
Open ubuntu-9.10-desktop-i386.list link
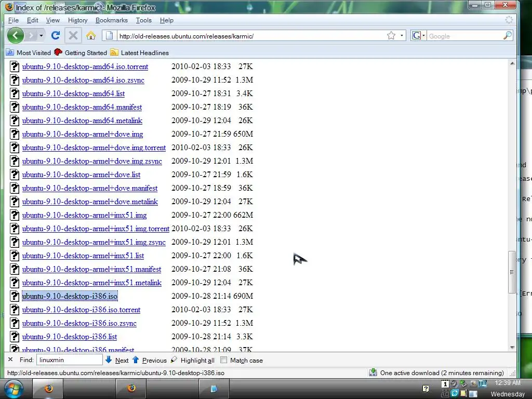[70, 337]
